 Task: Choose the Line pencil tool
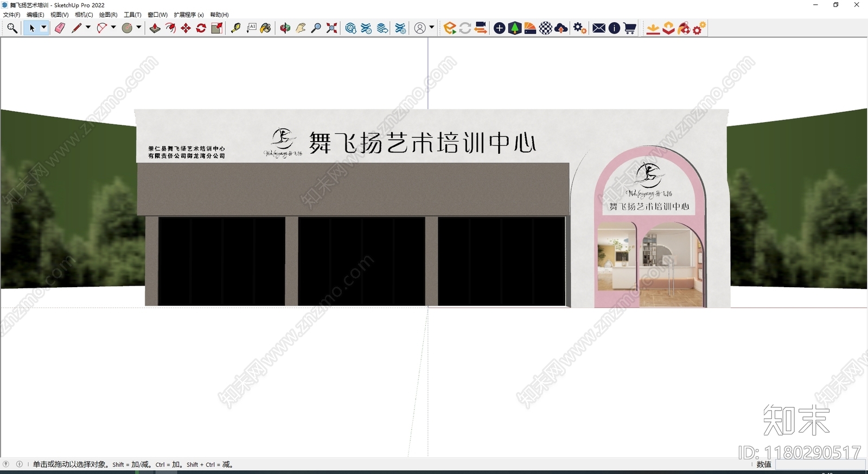tap(76, 28)
